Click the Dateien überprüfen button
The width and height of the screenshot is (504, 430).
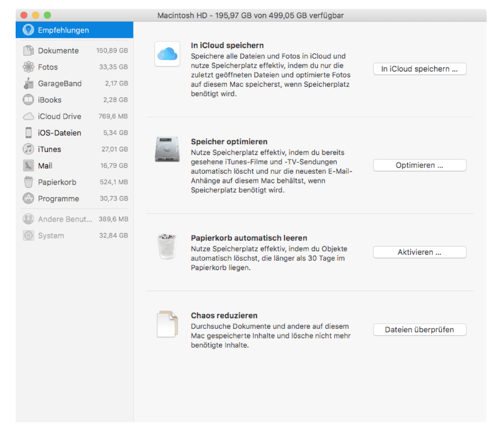click(x=419, y=329)
